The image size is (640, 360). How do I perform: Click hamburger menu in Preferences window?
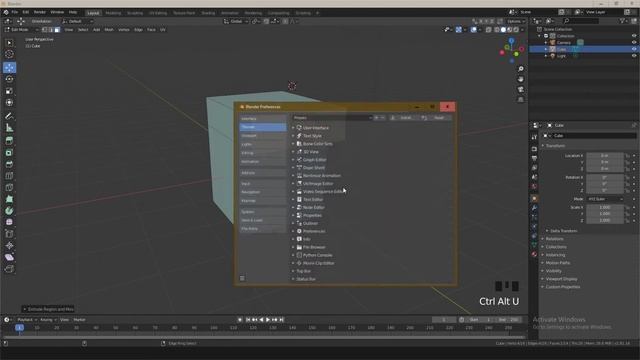tap(242, 278)
